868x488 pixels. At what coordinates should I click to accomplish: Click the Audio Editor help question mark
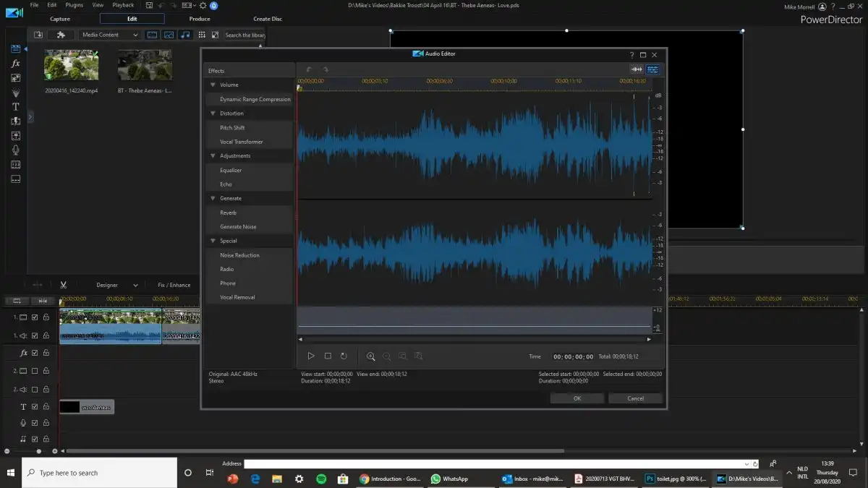pyautogui.click(x=631, y=54)
